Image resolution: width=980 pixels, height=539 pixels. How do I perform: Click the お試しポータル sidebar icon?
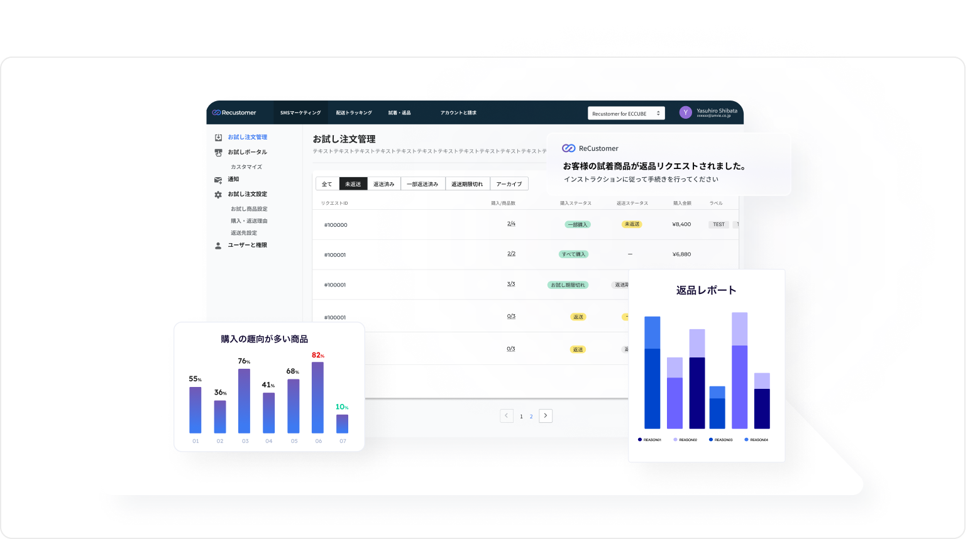(x=218, y=153)
